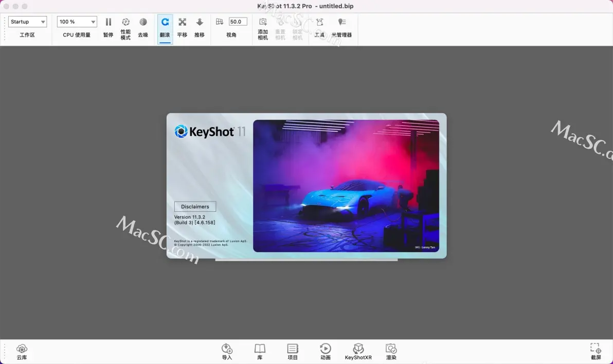Image resolution: width=613 pixels, height=364 pixels.
Task: Open the Startup workspace dropdown
Action: tap(27, 22)
